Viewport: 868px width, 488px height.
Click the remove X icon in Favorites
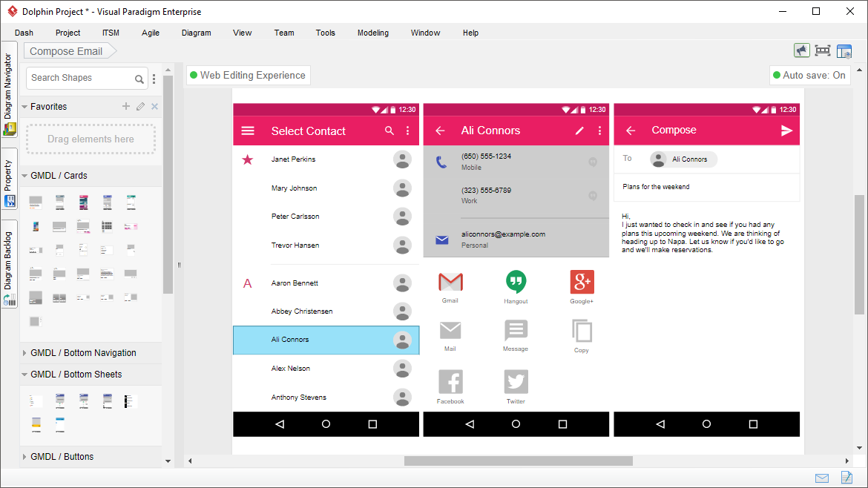155,106
